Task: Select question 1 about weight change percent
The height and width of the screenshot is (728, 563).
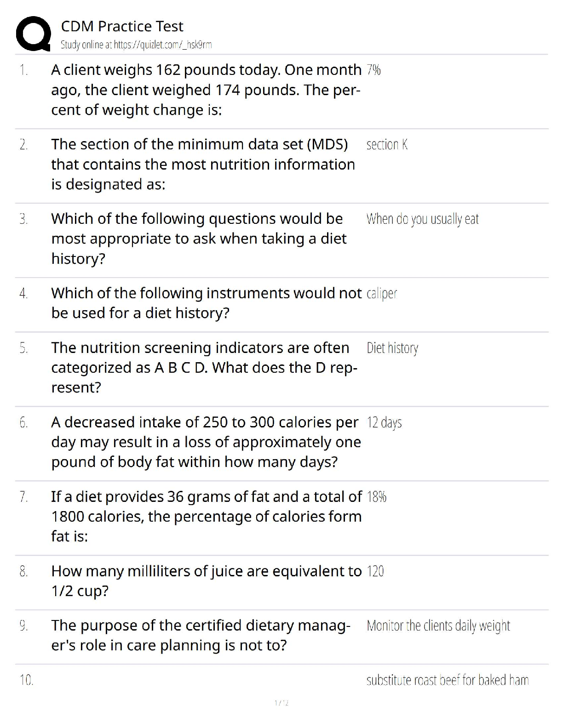Action: coord(206,90)
